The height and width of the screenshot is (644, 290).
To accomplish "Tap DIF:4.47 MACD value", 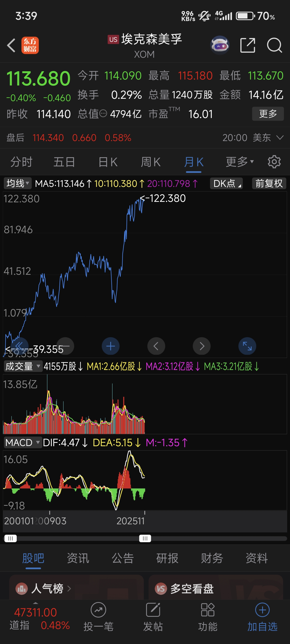I will [x=61, y=442].
